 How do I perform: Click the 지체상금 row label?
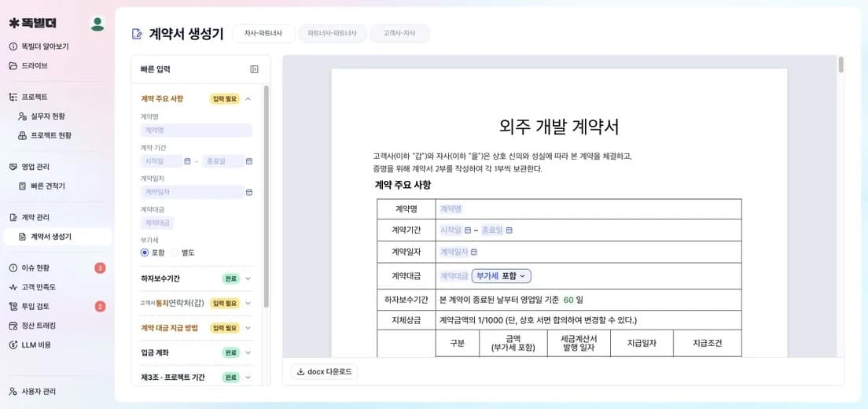pyautogui.click(x=406, y=320)
